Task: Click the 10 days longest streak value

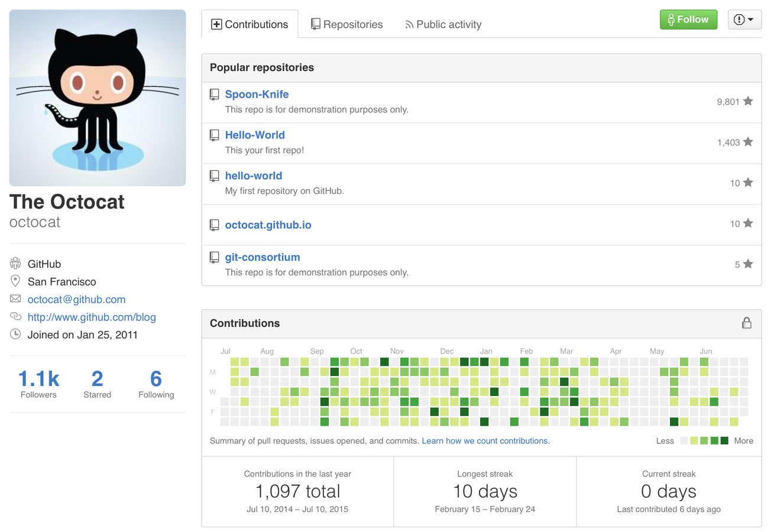Action: [485, 491]
